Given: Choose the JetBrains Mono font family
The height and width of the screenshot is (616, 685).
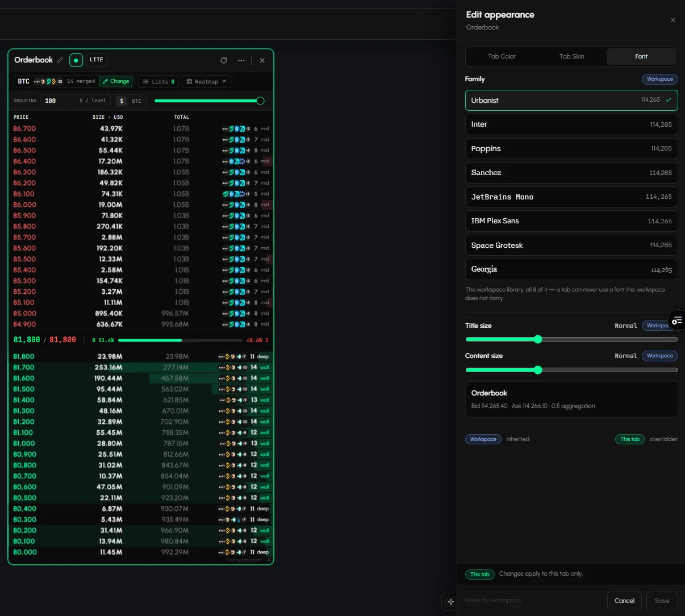Looking at the screenshot, I should tap(571, 197).
